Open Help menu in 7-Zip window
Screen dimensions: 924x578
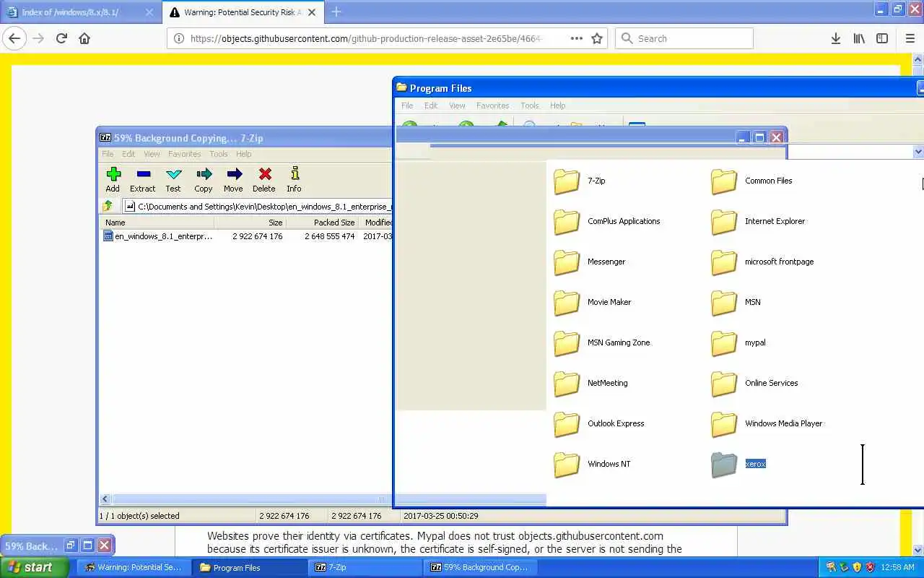pyautogui.click(x=244, y=154)
